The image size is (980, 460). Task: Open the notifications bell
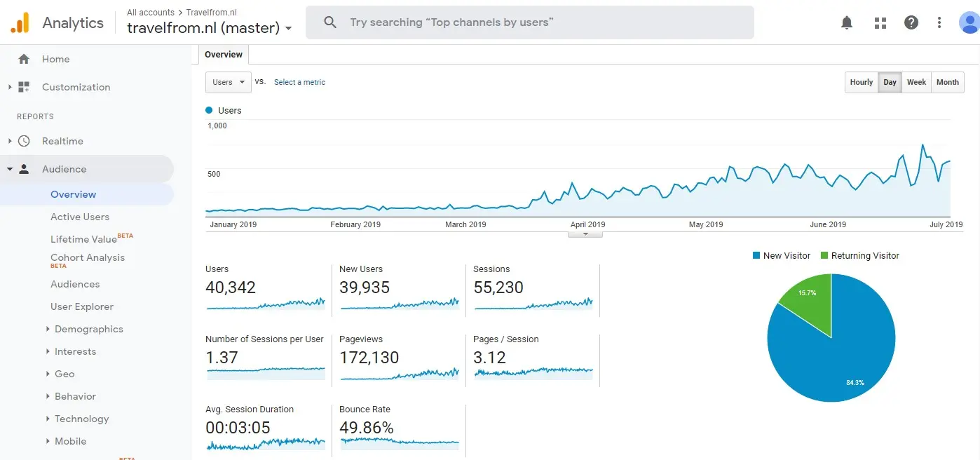click(847, 22)
